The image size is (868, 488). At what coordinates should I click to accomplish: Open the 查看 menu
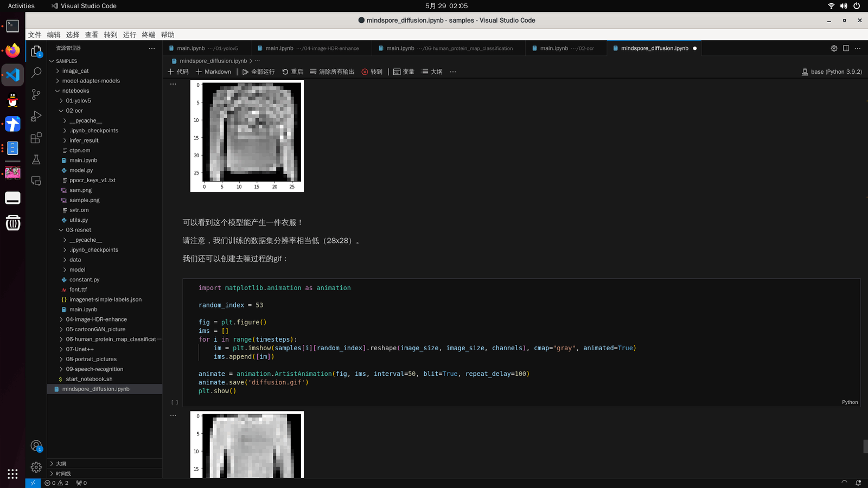[x=92, y=35]
